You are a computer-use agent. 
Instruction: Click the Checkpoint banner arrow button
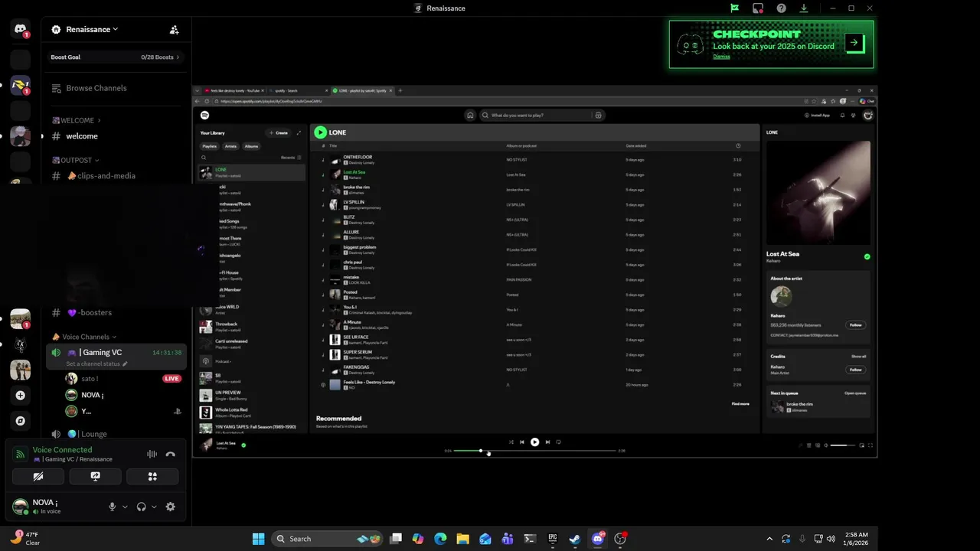click(854, 43)
